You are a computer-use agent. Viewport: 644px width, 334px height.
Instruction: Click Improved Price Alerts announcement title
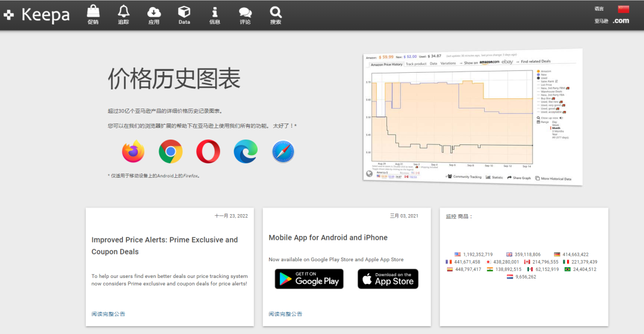click(165, 246)
